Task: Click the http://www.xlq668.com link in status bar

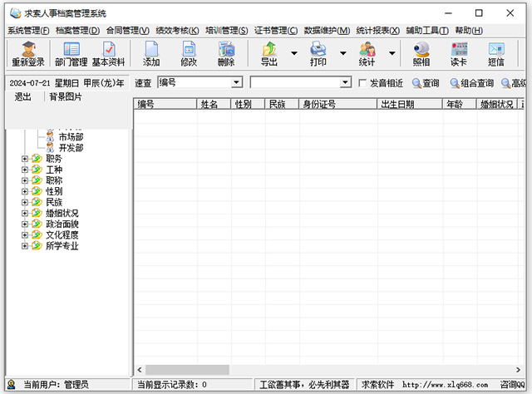Action: click(x=446, y=385)
